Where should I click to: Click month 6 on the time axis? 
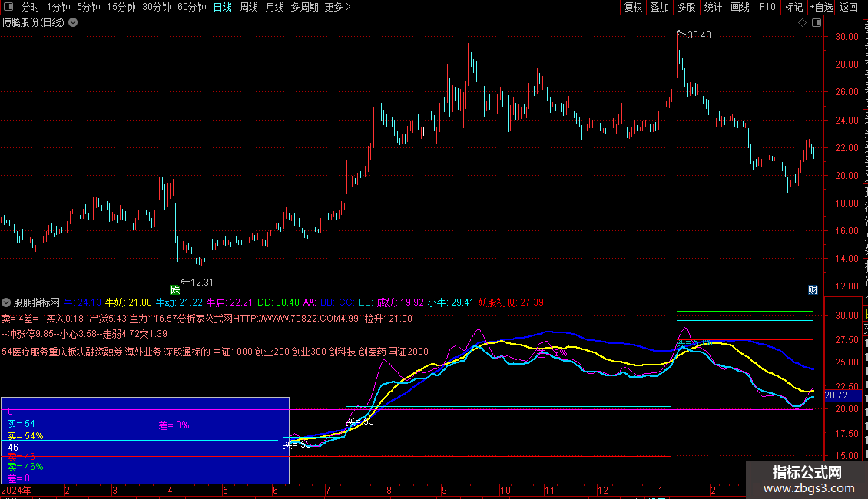(275, 490)
